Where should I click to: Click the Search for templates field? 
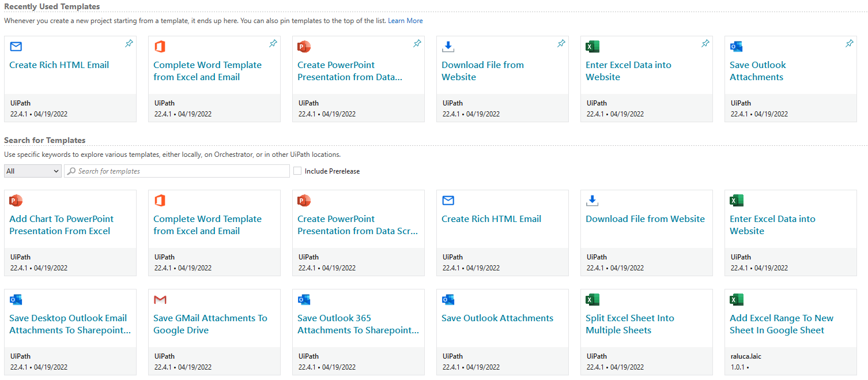click(x=176, y=171)
